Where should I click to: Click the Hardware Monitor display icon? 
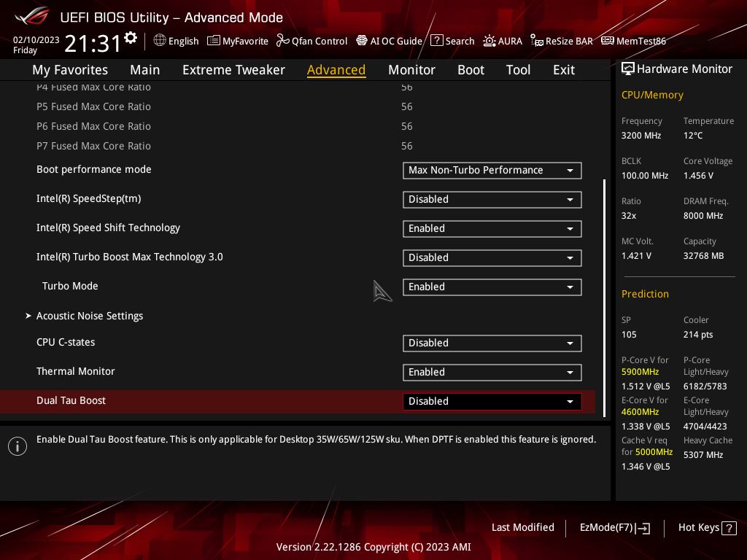628,69
